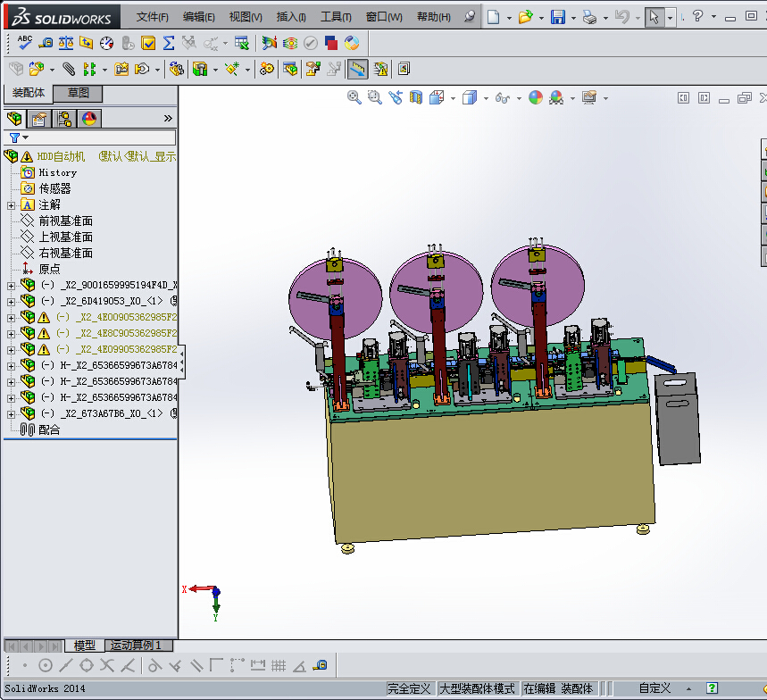
Task: Select 前视基准面 front plane in tree
Action: [x=65, y=221]
